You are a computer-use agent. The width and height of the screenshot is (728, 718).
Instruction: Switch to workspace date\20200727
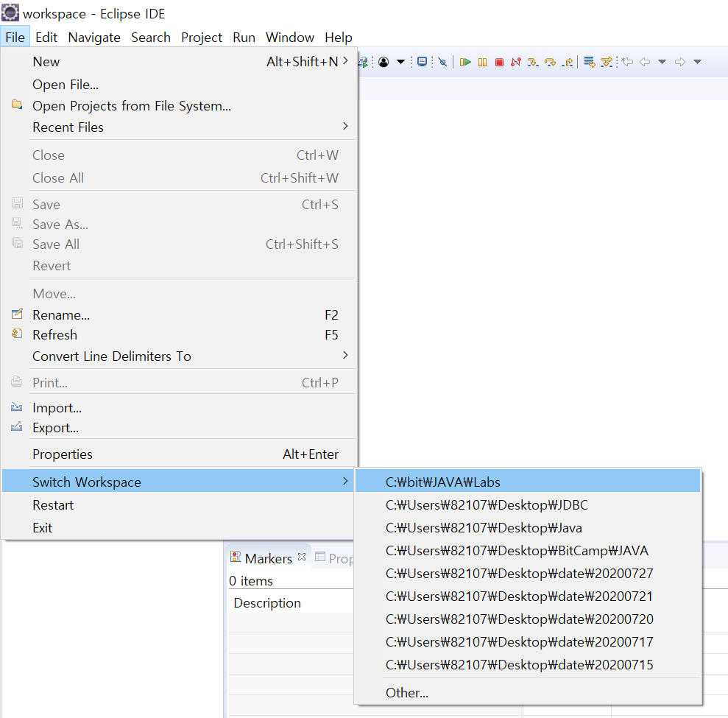528,573
